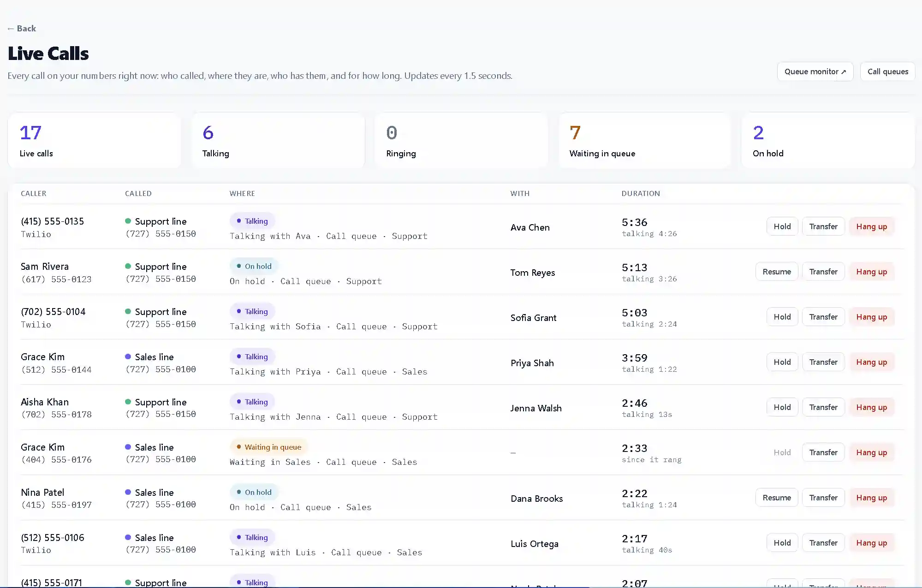Click caller number (702) 555-0104
The image size is (922, 588).
[53, 312]
